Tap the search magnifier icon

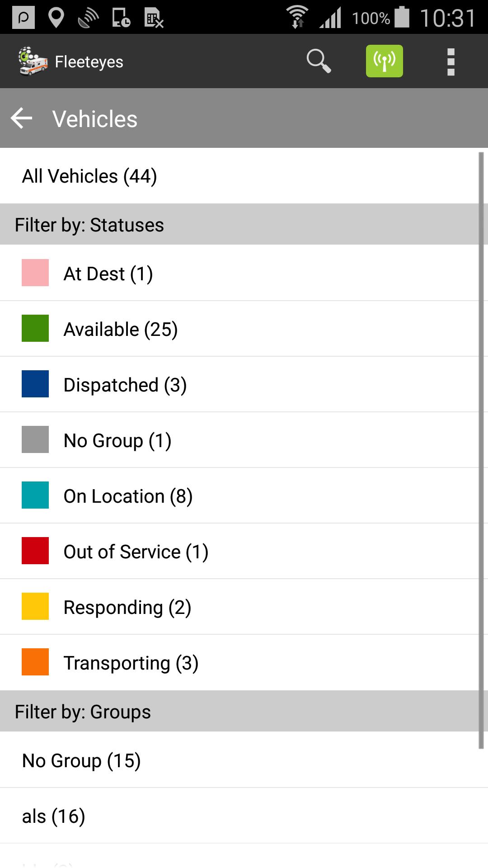319,61
